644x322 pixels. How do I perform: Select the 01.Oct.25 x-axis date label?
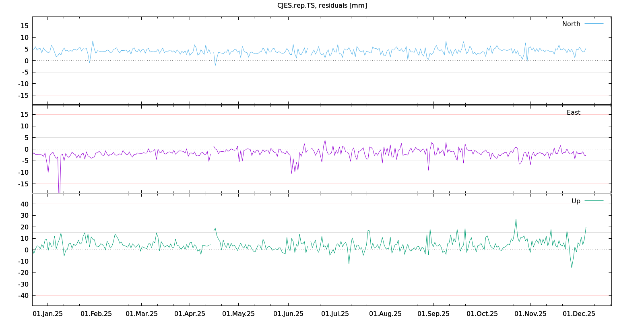(x=482, y=314)
